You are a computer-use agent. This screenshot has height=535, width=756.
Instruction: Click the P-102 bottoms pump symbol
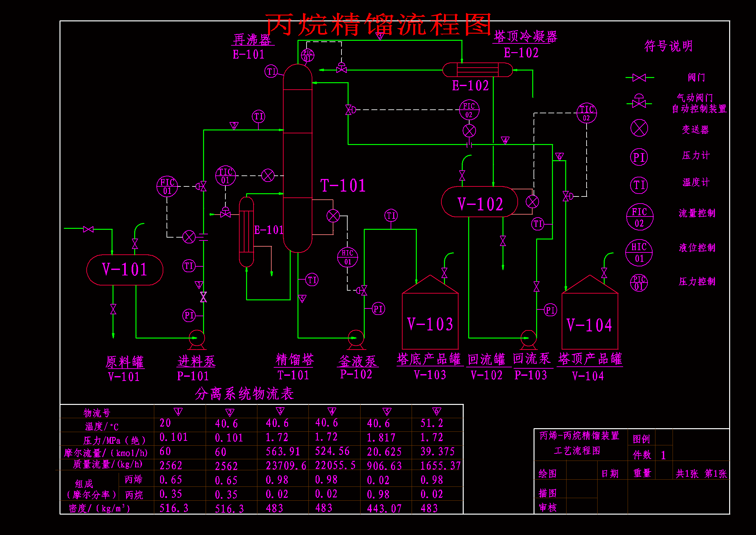(356, 340)
